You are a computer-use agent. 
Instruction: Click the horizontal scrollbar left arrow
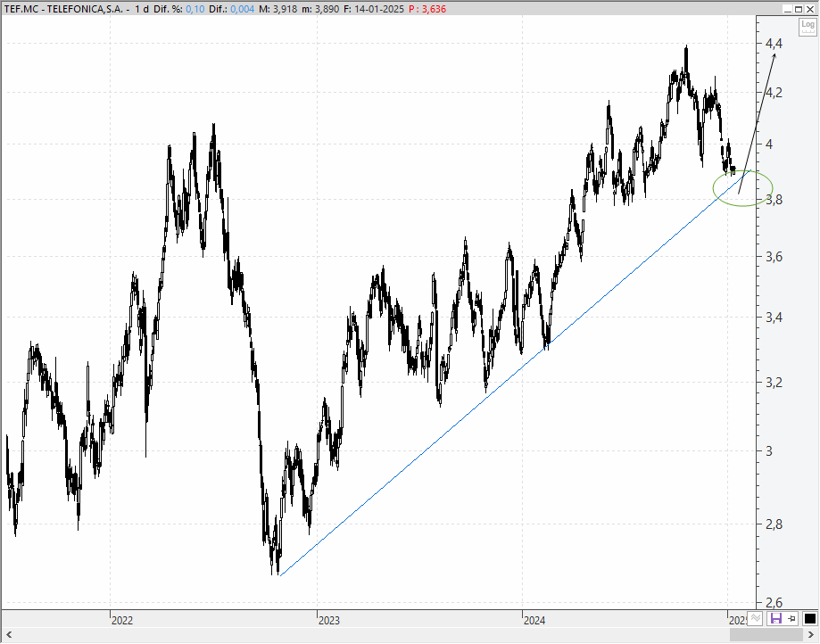tap(9, 634)
